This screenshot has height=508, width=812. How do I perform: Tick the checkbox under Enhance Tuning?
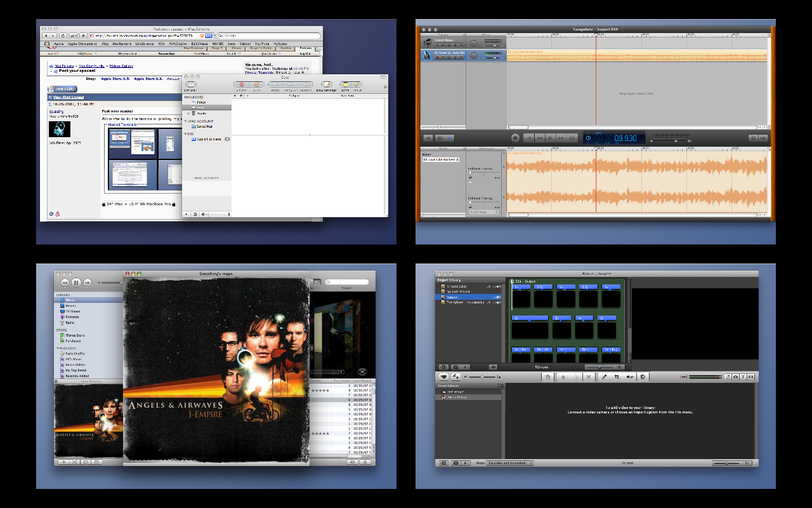[x=470, y=182]
